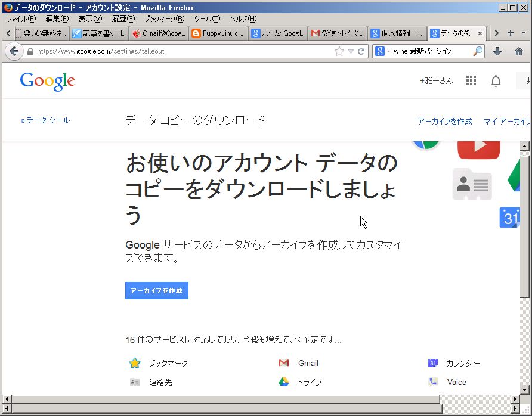Close the active Takeout tab
532x416 pixels.
[480, 33]
